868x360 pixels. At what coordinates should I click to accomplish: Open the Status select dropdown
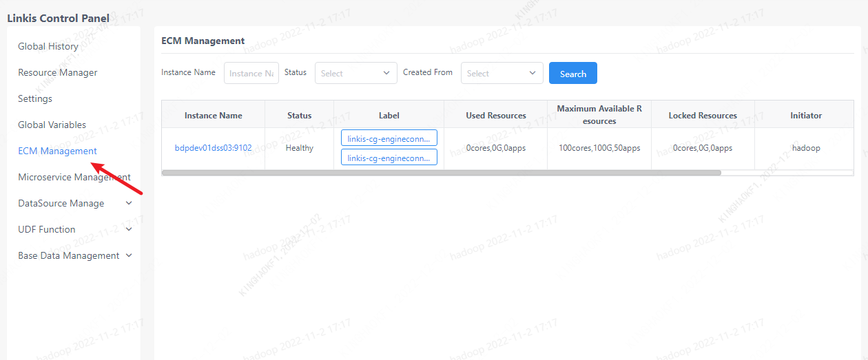pyautogui.click(x=355, y=73)
